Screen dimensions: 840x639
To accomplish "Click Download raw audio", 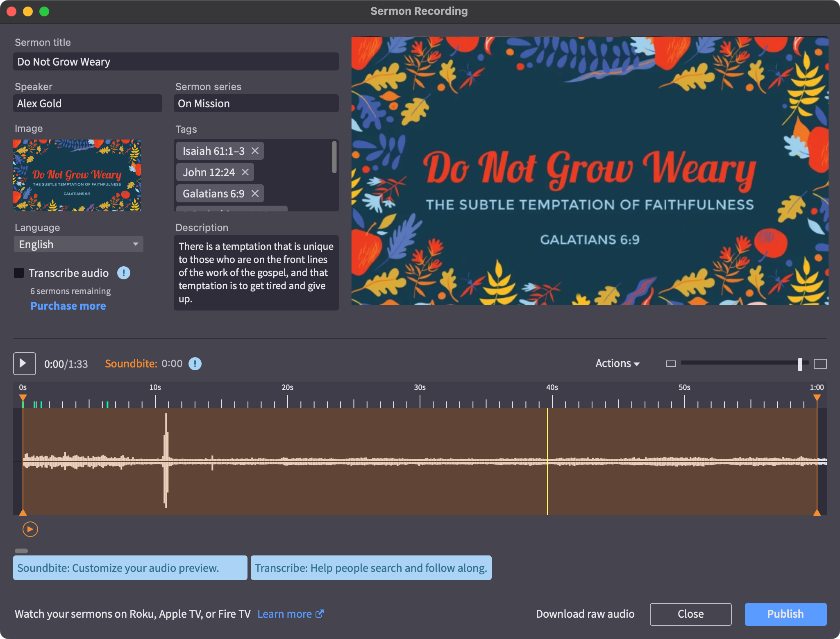I will pos(585,614).
